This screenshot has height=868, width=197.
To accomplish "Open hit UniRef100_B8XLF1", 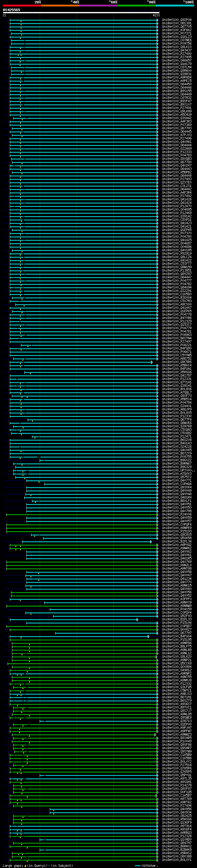I will [176, 501].
